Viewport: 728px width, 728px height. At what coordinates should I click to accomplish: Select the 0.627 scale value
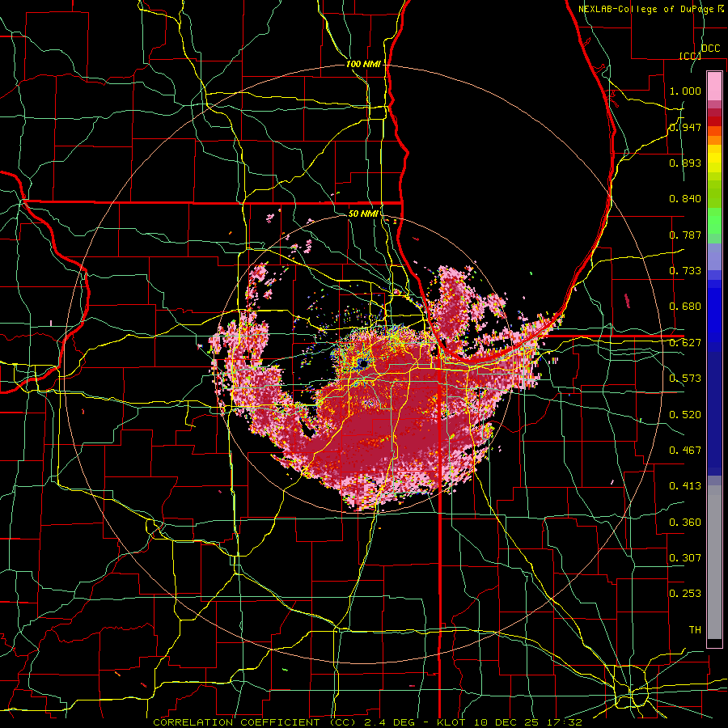(685, 343)
